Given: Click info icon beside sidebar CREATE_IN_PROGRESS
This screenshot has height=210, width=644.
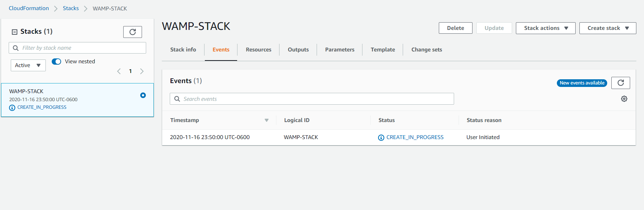Looking at the screenshot, I should click(x=12, y=108).
